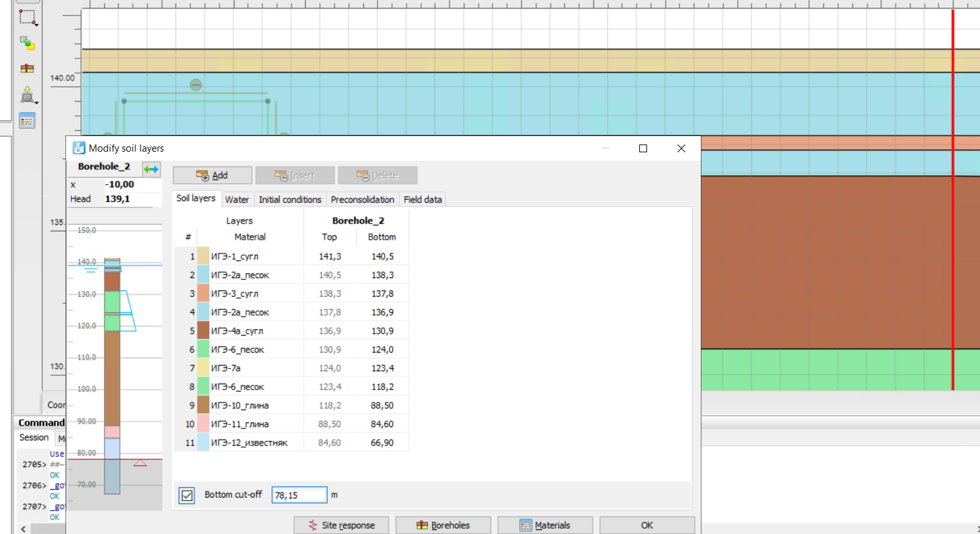
Task: Activate the move object tool
Action: [27, 43]
